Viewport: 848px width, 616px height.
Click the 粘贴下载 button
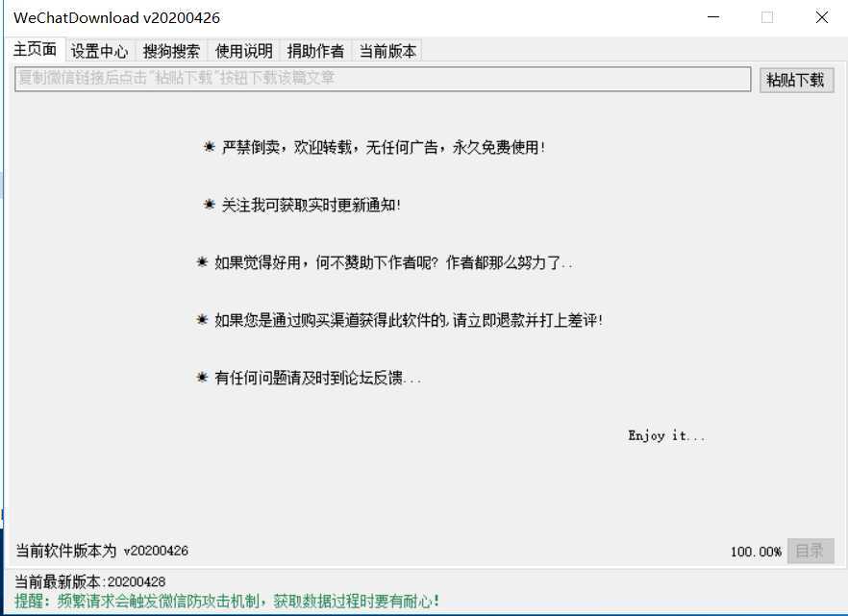tap(796, 80)
